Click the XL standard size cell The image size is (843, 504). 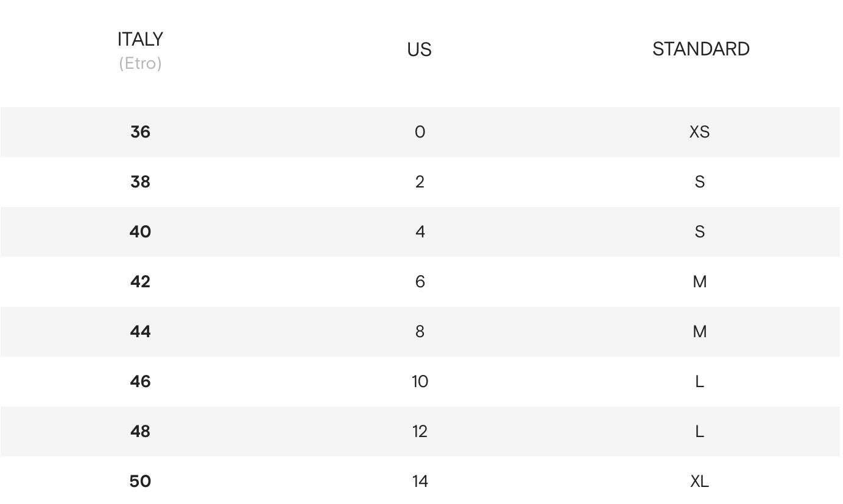click(699, 481)
